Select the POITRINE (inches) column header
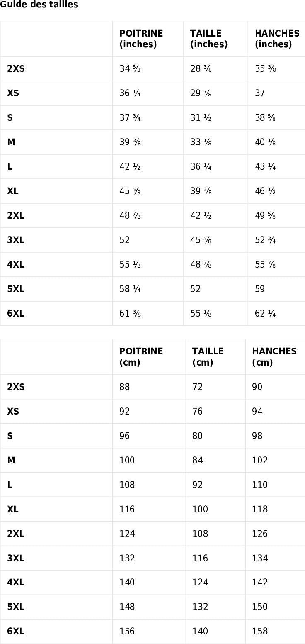This screenshot has width=305, height=644. point(141,39)
